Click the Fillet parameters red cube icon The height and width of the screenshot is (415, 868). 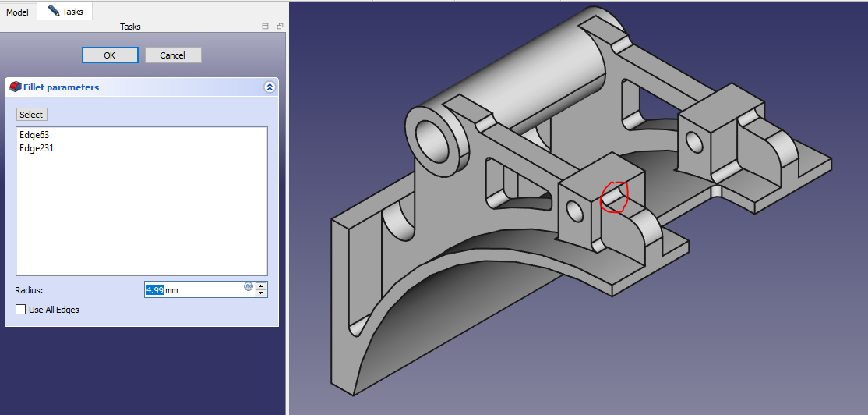tap(15, 87)
